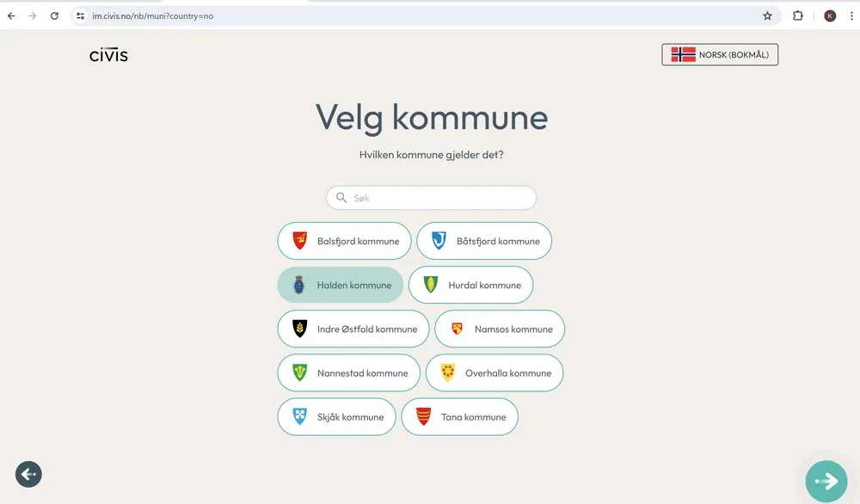
Task: Click the Nannestad kommune shield icon
Action: coord(299,372)
